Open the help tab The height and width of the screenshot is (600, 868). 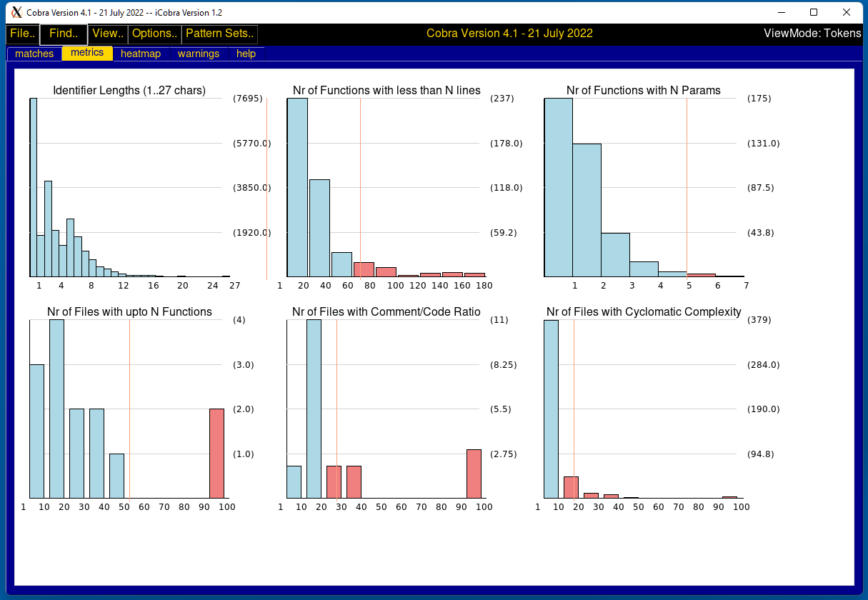click(x=246, y=54)
